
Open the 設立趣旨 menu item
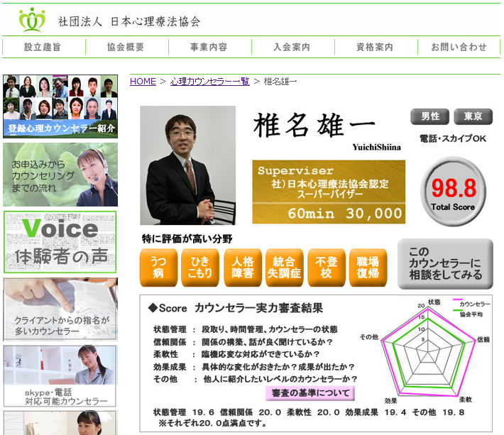pos(43,48)
